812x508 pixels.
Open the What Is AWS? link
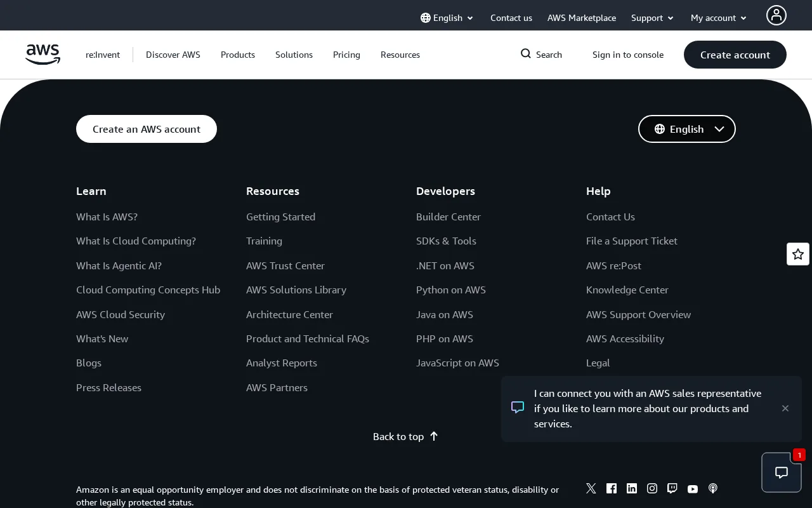[107, 217]
